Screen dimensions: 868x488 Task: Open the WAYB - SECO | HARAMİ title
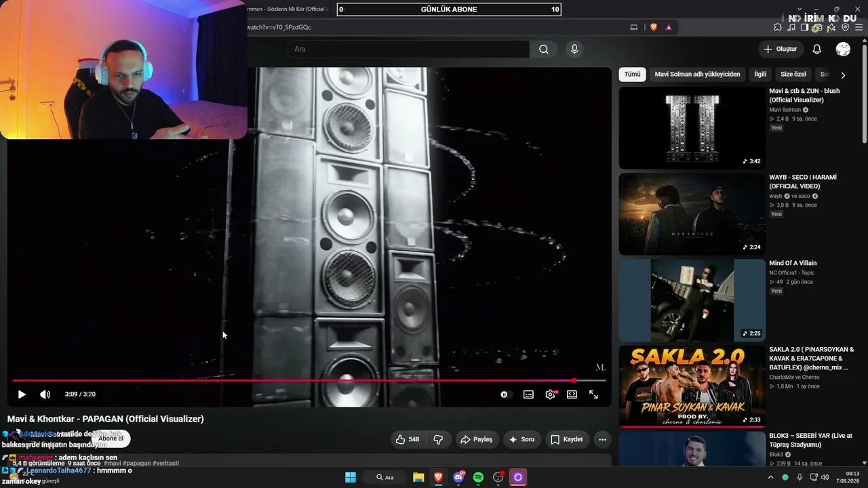(803, 182)
